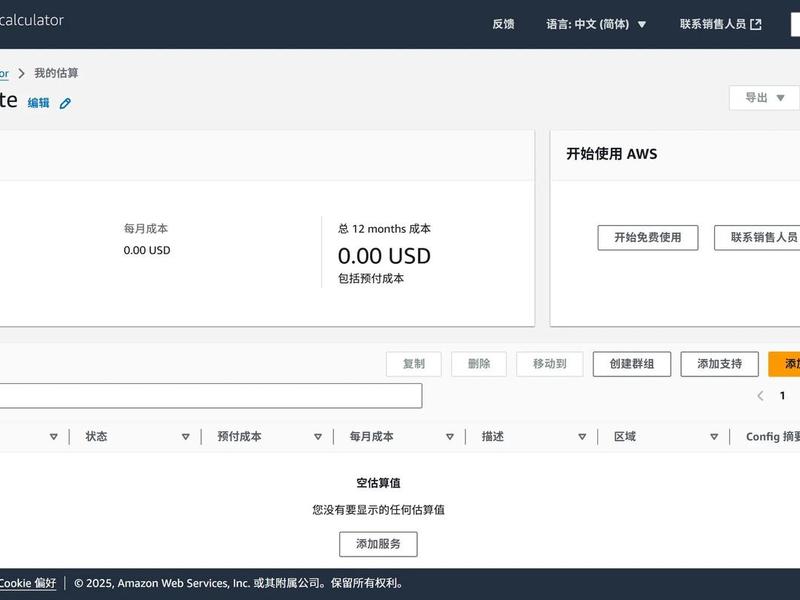Click the orange add service button
The height and width of the screenshot is (600, 800).
coord(784,364)
